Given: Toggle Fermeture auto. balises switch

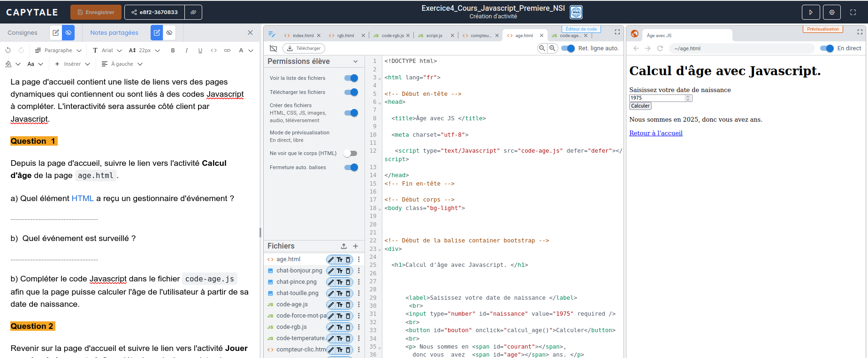Looking at the screenshot, I should coord(351,167).
